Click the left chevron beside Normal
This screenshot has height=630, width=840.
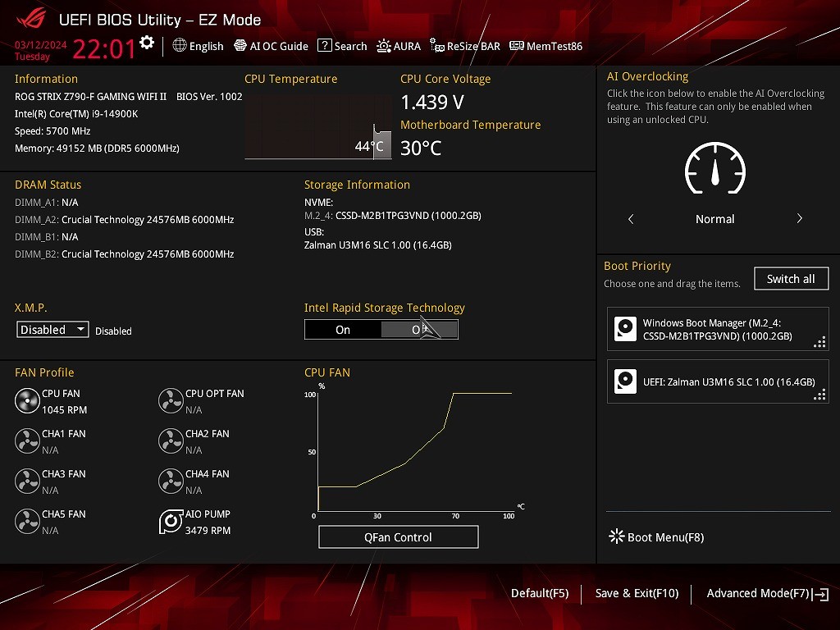[631, 219]
